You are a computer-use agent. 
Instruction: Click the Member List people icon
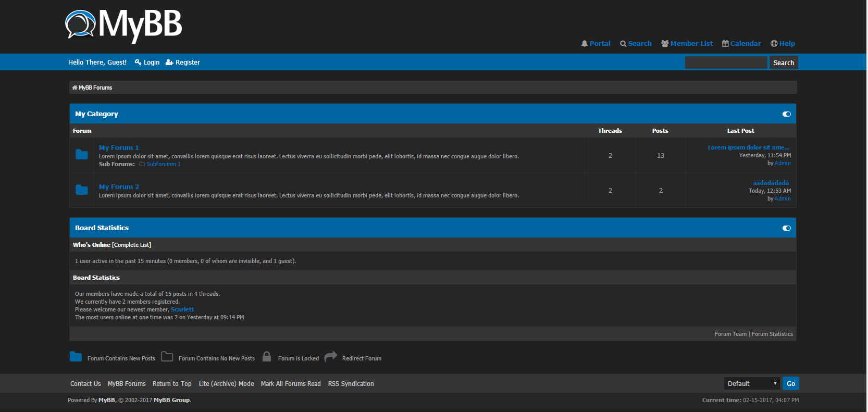pos(665,44)
